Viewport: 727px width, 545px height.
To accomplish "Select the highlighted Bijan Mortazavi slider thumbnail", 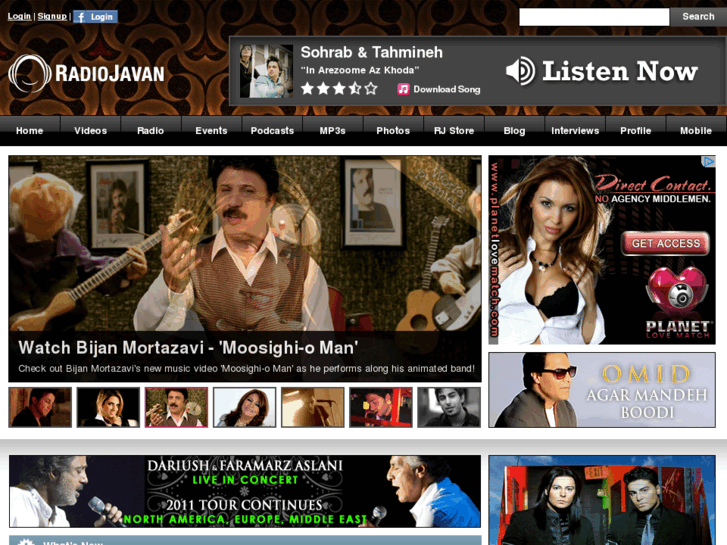I will (176, 407).
